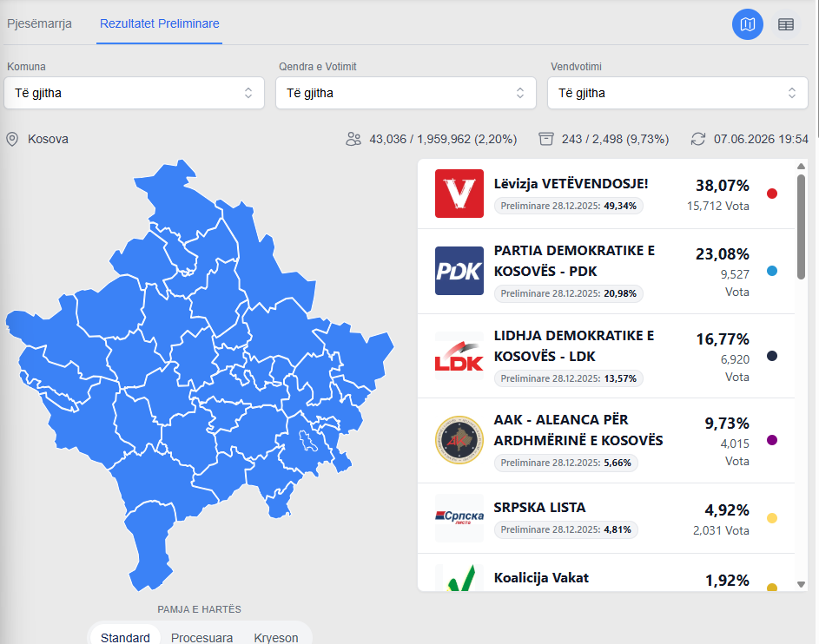Open the Qendra e Votimit dropdown
This screenshot has width=819, height=644.
(x=406, y=93)
